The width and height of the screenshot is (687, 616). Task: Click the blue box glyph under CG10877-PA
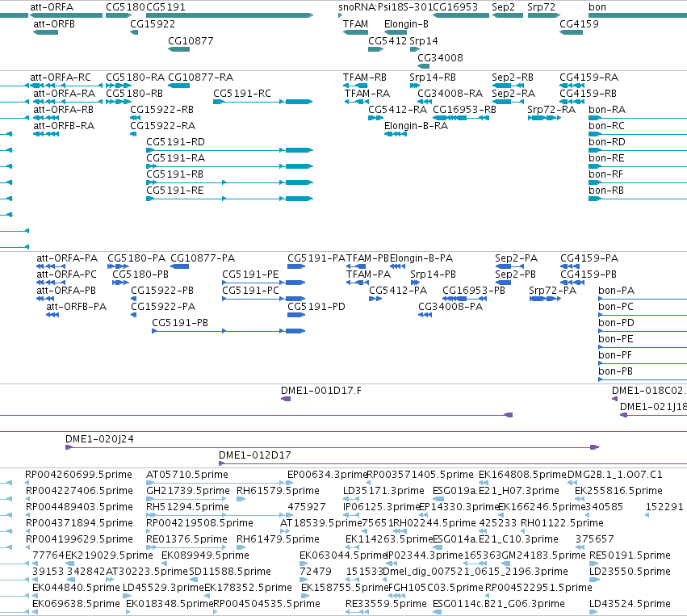tap(179, 266)
